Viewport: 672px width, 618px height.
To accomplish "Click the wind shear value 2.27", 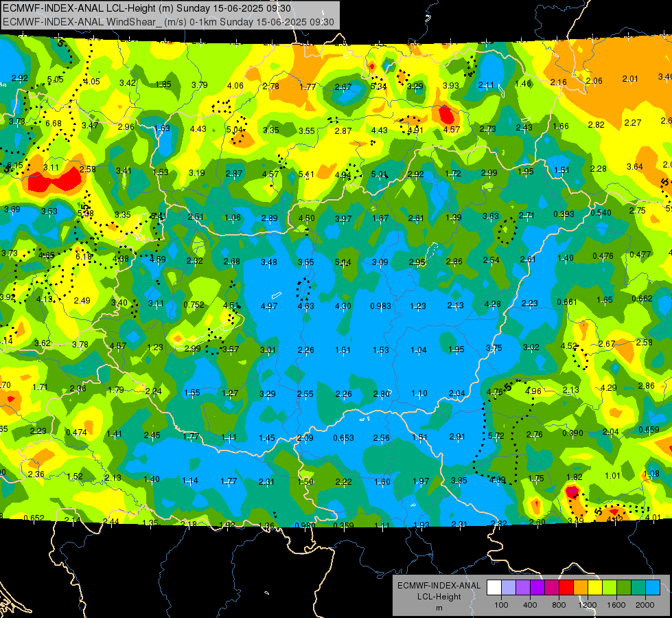I will [633, 123].
